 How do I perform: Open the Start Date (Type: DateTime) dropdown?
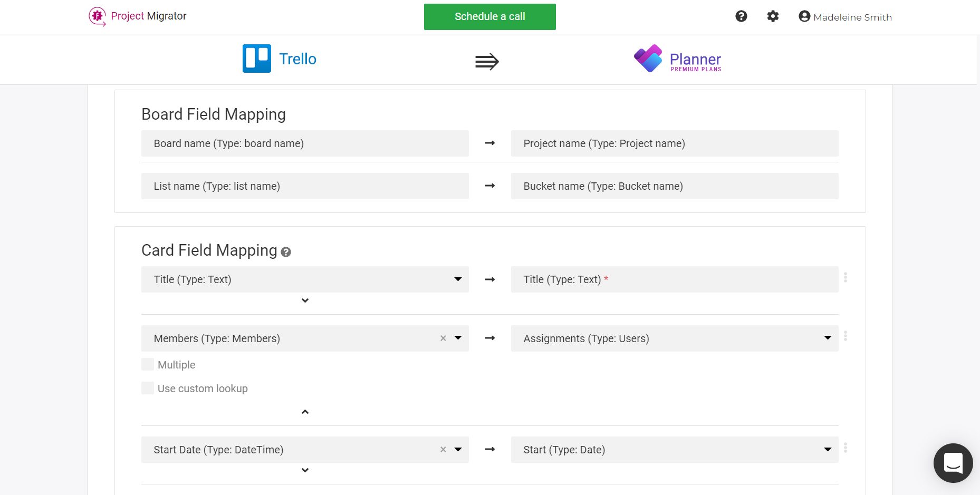pos(305,450)
